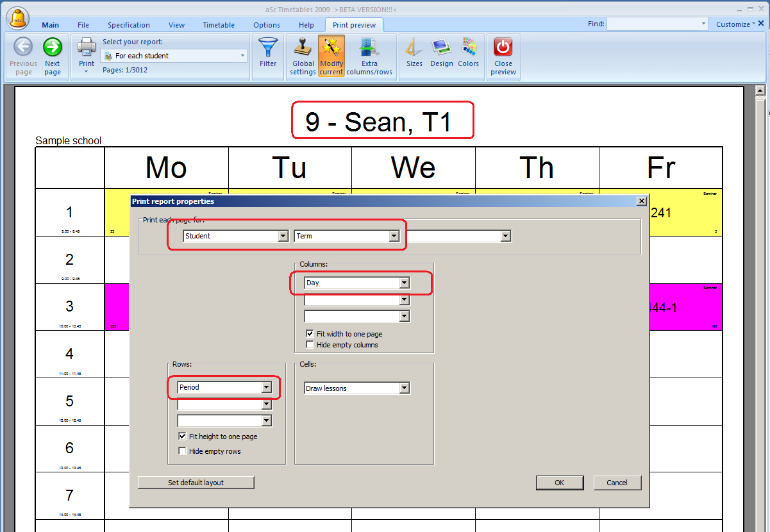
Task: Expand the Student dropdown
Action: pos(283,236)
